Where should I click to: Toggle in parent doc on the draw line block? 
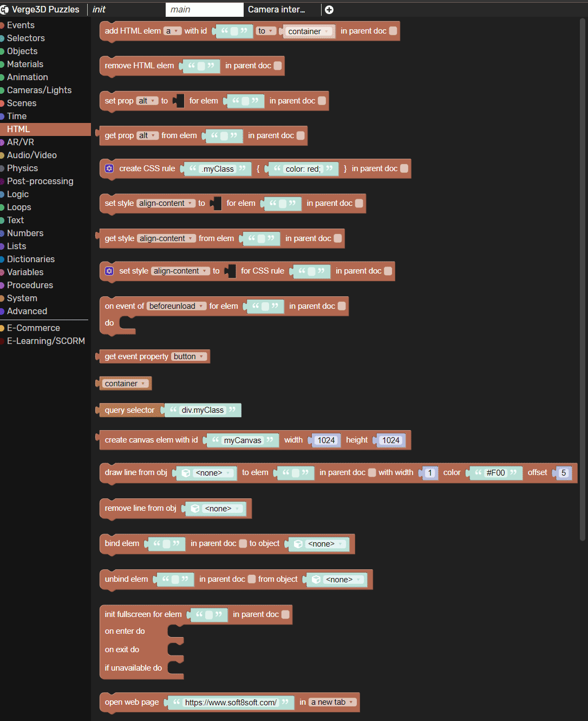pyautogui.click(x=372, y=472)
